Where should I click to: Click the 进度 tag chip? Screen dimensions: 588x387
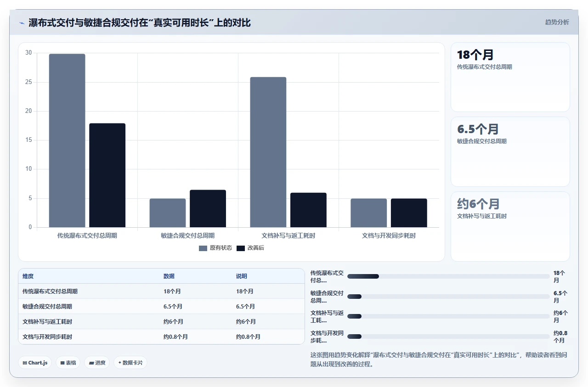tap(97, 363)
